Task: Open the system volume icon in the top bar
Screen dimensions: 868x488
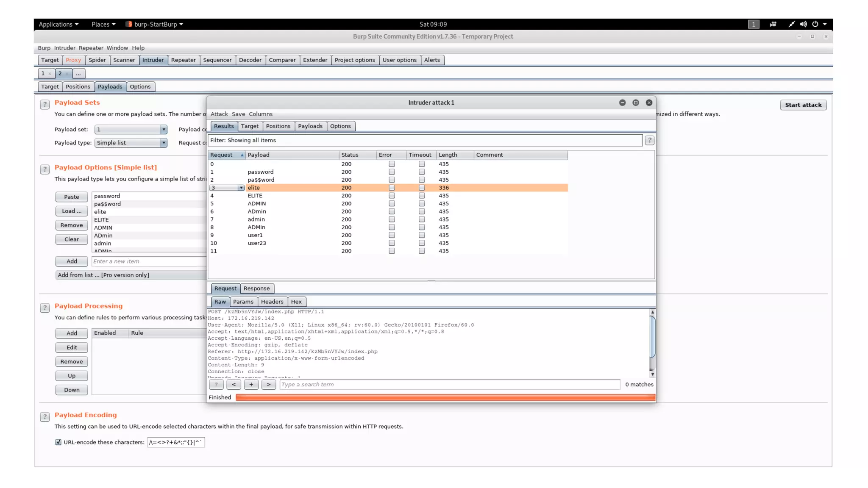Action: pyautogui.click(x=803, y=24)
